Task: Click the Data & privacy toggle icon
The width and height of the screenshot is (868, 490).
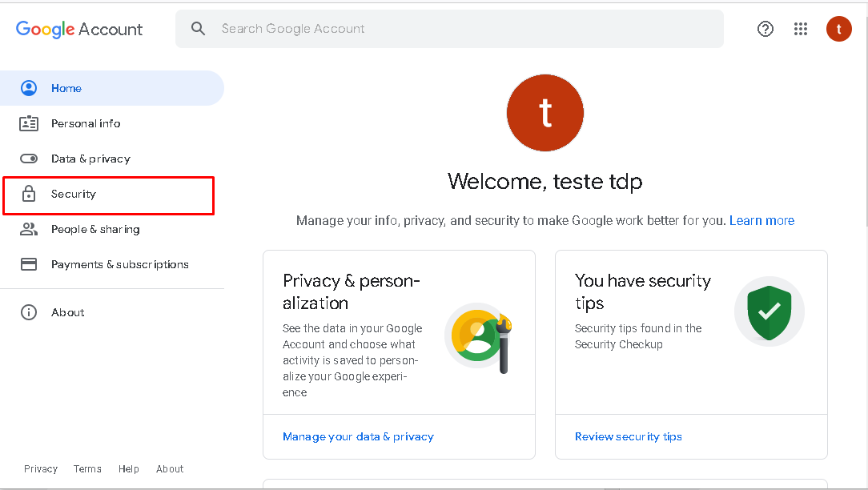Action: [x=29, y=159]
